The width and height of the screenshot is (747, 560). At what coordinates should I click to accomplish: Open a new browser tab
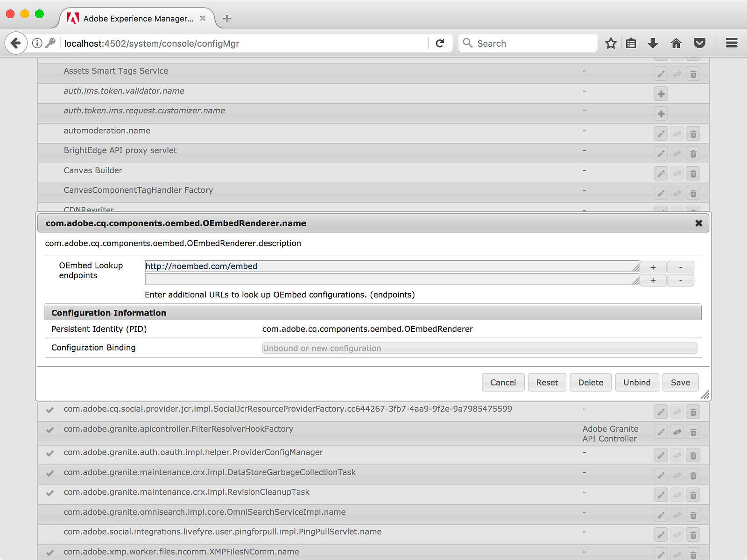227,19
